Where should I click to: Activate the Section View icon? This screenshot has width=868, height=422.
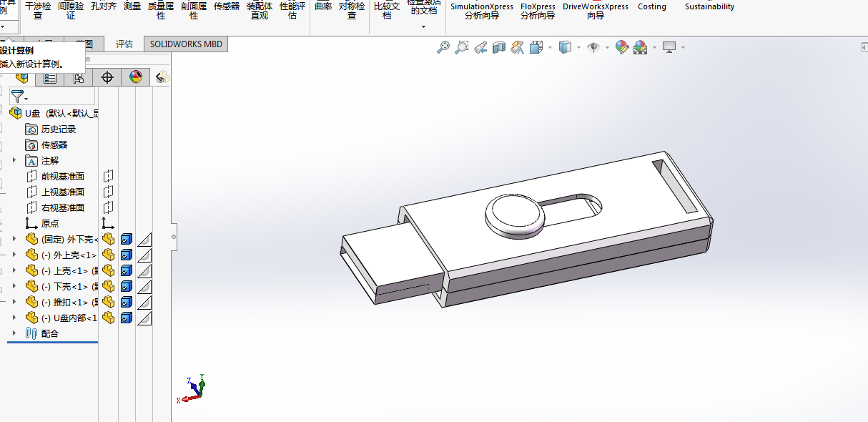(x=499, y=47)
